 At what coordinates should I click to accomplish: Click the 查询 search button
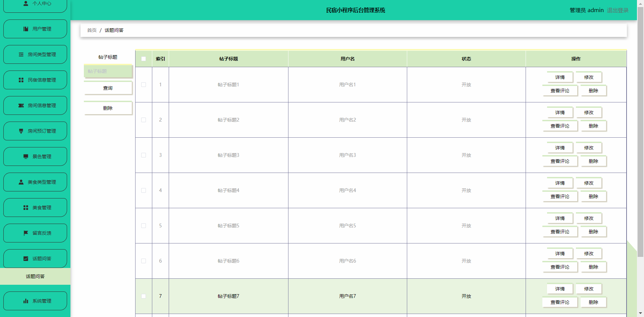(x=108, y=88)
